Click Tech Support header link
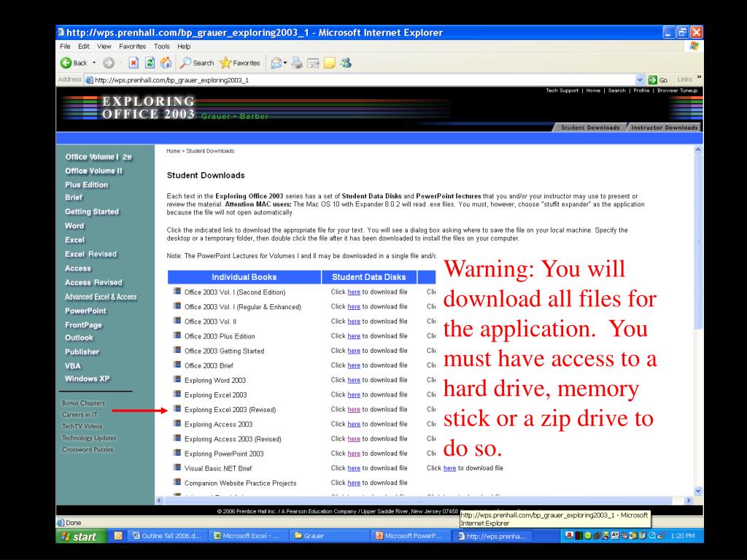747x560 pixels. [x=562, y=90]
